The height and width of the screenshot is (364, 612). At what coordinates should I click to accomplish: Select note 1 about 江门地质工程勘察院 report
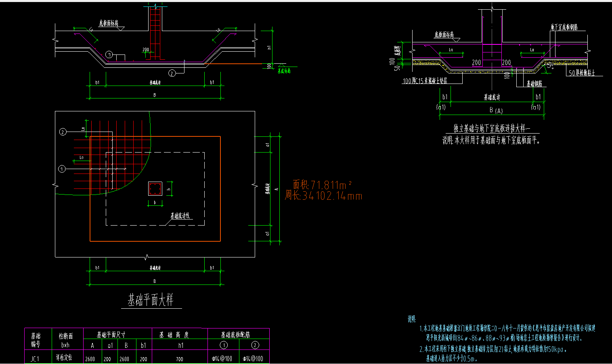[x=507, y=333]
